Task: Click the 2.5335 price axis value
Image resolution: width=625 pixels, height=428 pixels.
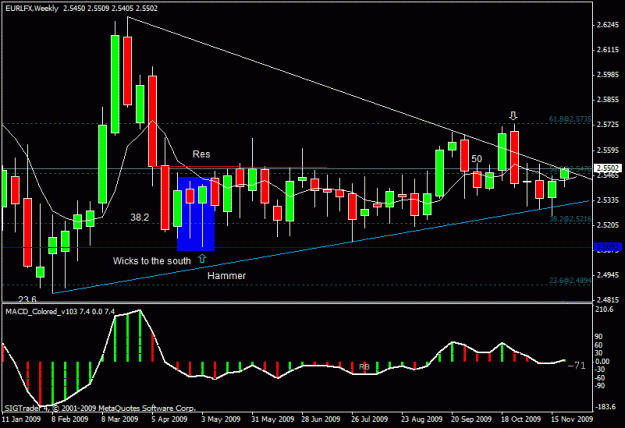Action: [608, 200]
